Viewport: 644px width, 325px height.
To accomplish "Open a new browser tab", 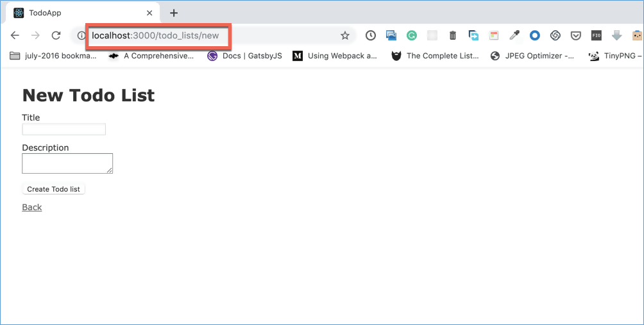I will coord(174,13).
